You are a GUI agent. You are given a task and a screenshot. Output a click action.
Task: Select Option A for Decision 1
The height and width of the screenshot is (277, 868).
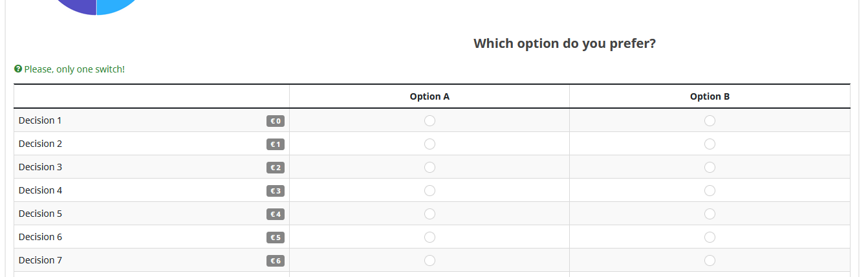click(429, 121)
